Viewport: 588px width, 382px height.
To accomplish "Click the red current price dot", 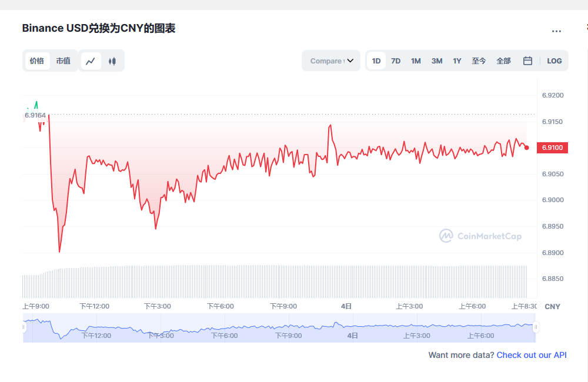I will coord(526,148).
